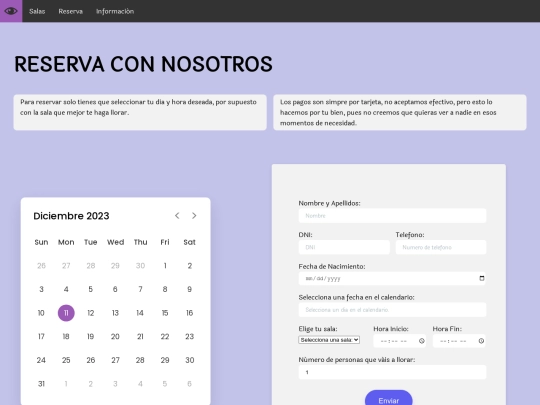Screen dimensions: 540x405
Task: Focus the Telefono input field
Action: (x=441, y=247)
